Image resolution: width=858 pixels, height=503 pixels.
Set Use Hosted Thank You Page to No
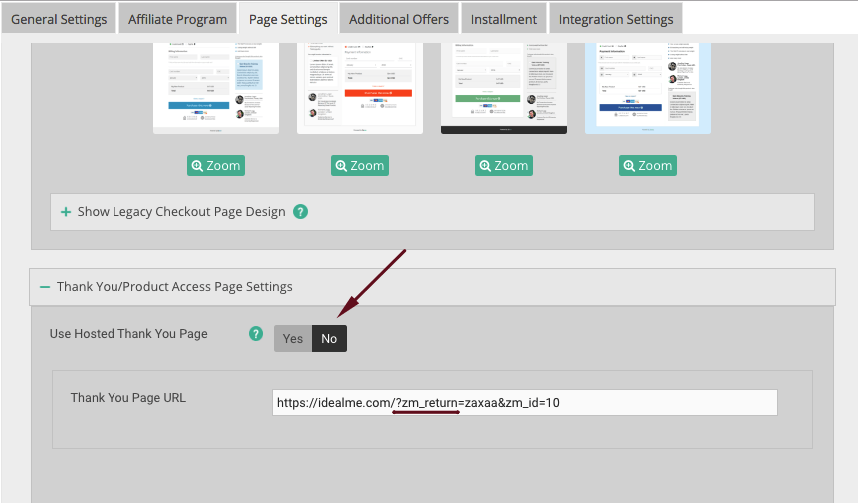[329, 339]
